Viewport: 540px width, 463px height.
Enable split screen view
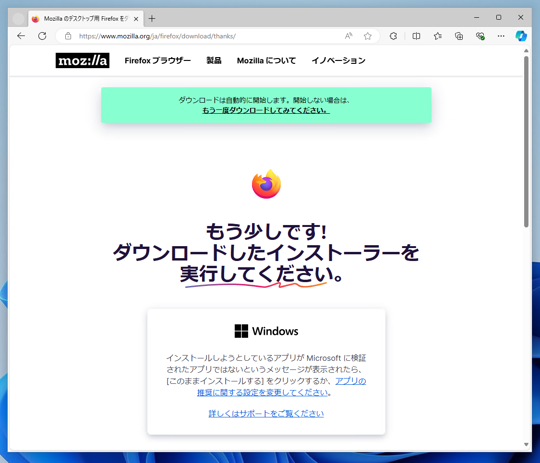[416, 36]
